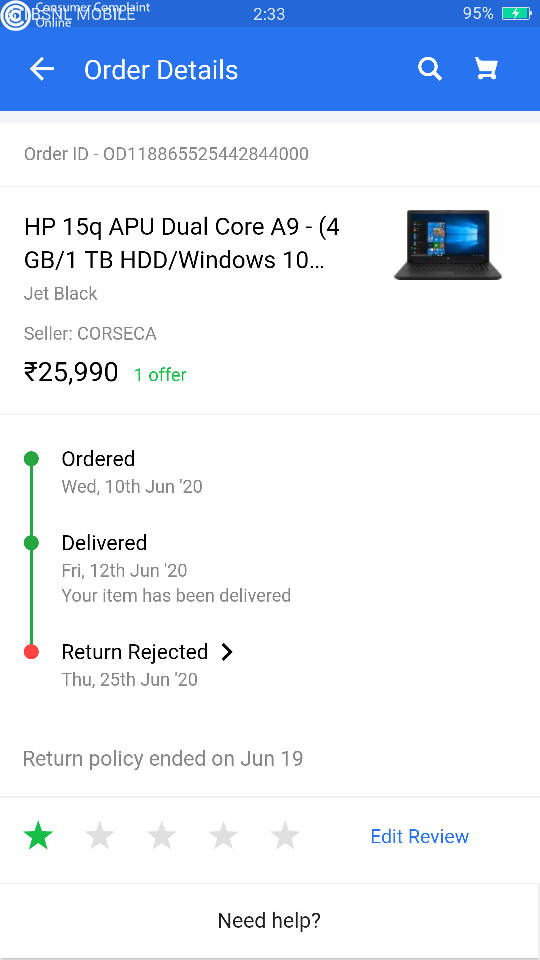Open the 1 offer details
Image resolution: width=540 pixels, height=960 pixels.
point(160,375)
